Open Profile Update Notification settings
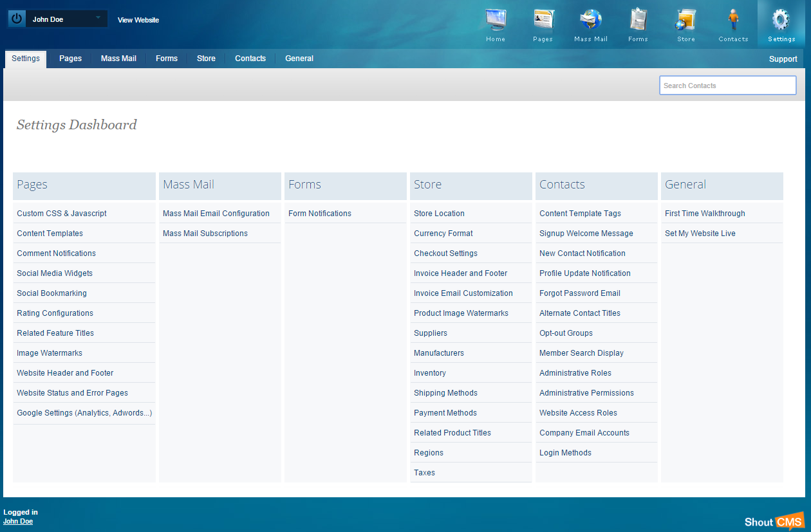The height and width of the screenshot is (532, 811). coord(585,273)
